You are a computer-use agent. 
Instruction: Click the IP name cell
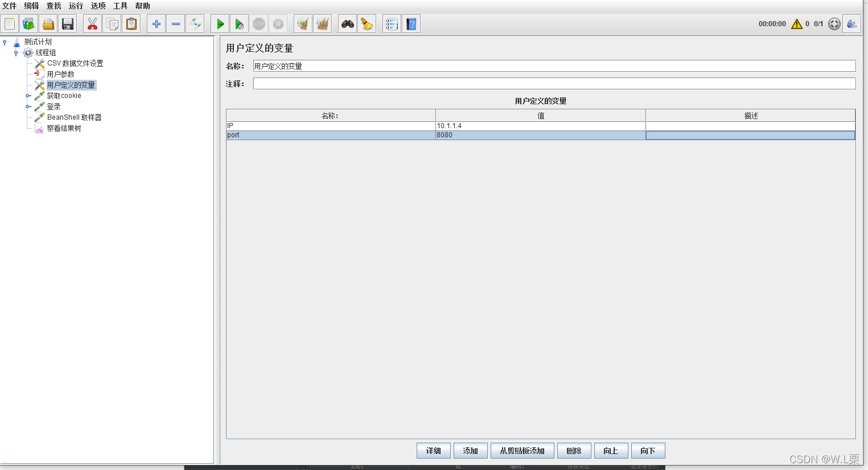331,126
